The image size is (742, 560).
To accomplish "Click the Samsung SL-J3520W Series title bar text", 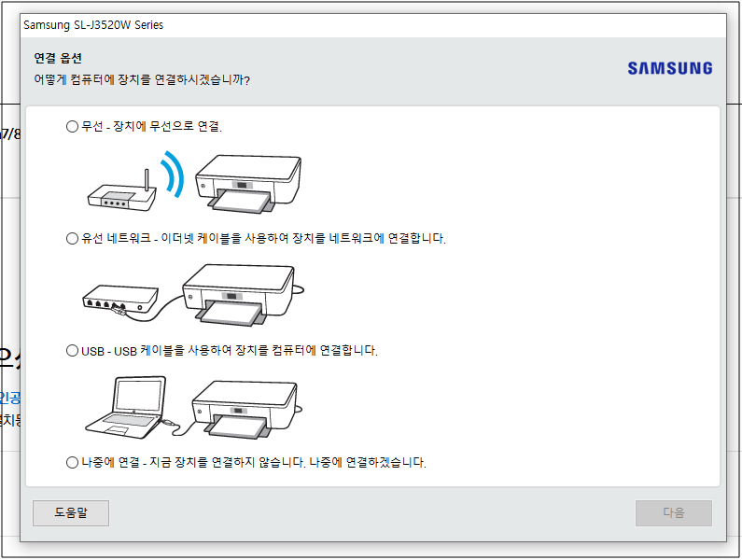I will (93, 25).
